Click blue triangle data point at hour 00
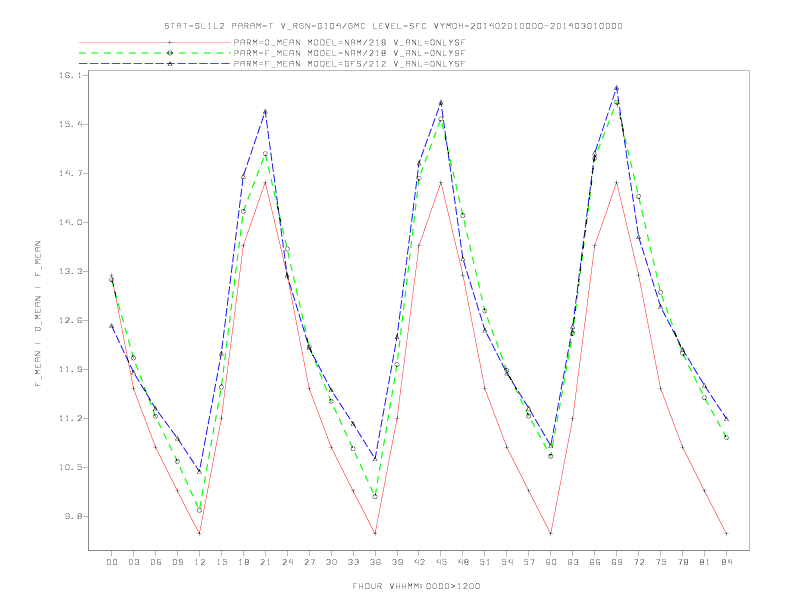Screen dimensions: 792x612 [112, 326]
